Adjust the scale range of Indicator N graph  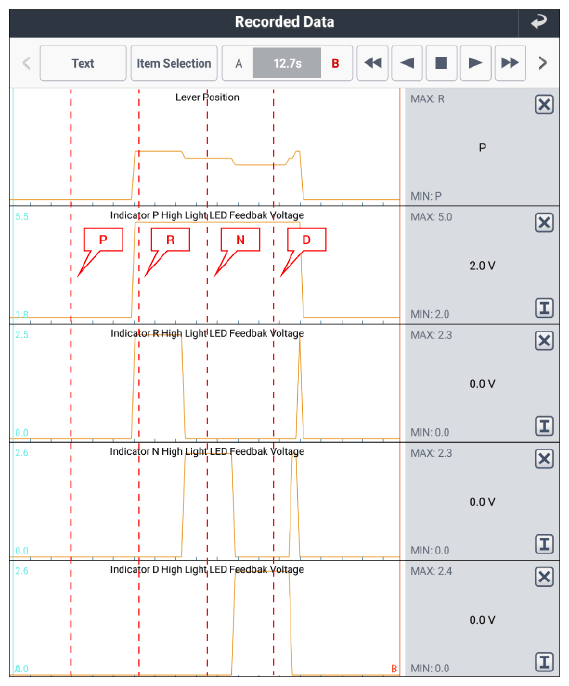tap(544, 544)
